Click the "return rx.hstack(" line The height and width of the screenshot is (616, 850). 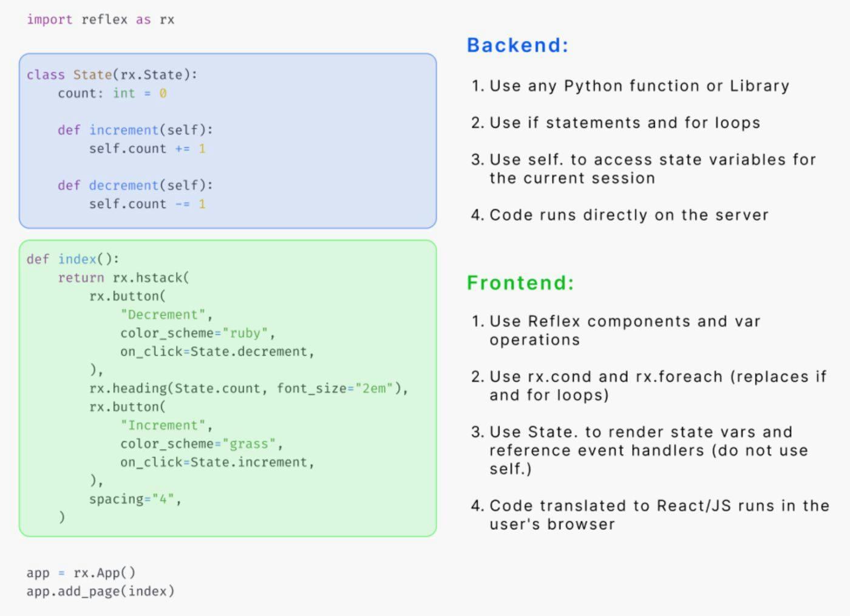click(123, 278)
